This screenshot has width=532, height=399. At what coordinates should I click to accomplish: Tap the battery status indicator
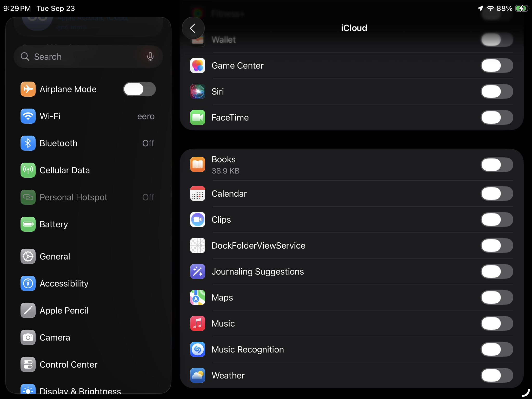tap(522, 8)
